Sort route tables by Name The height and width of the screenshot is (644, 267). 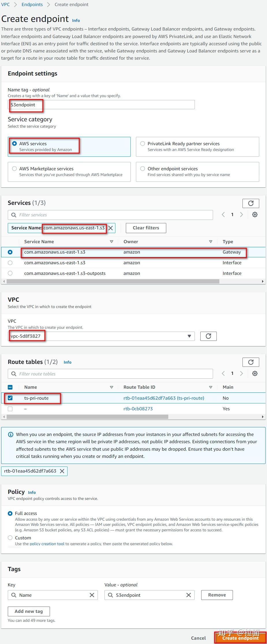click(111, 387)
